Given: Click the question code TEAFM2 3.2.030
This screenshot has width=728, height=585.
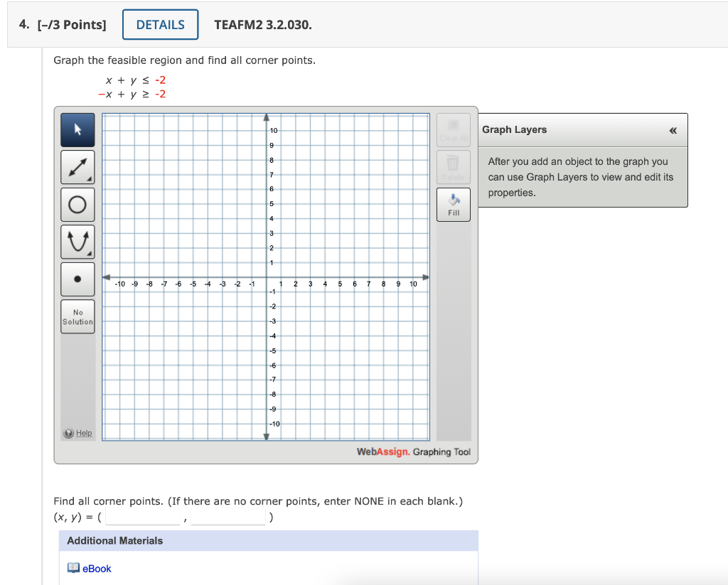Looking at the screenshot, I should pyautogui.click(x=263, y=25).
